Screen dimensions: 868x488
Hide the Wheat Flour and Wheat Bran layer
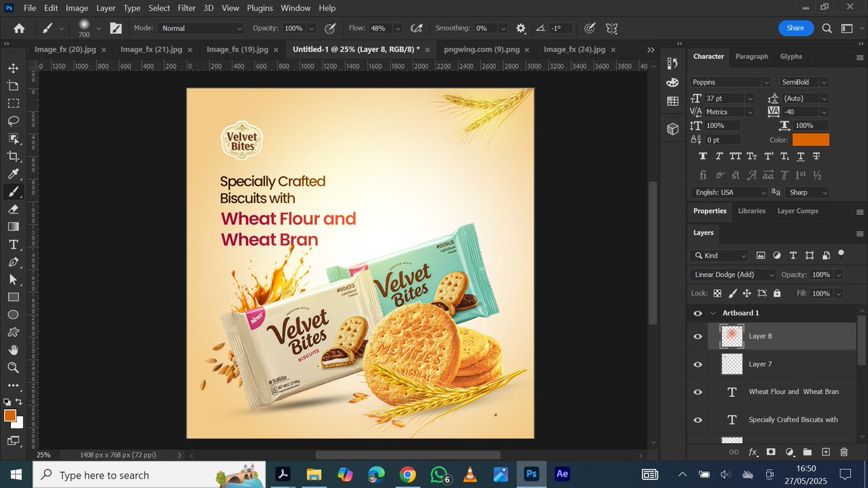698,392
